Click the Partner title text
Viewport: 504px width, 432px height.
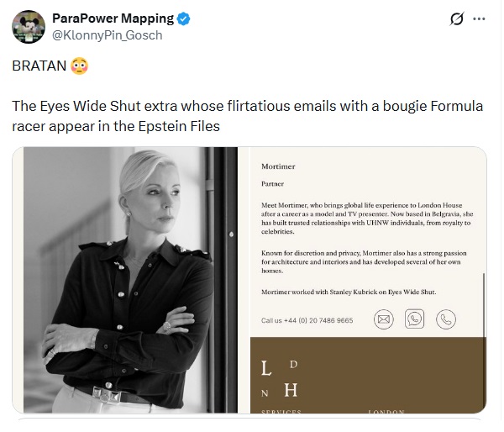272,184
